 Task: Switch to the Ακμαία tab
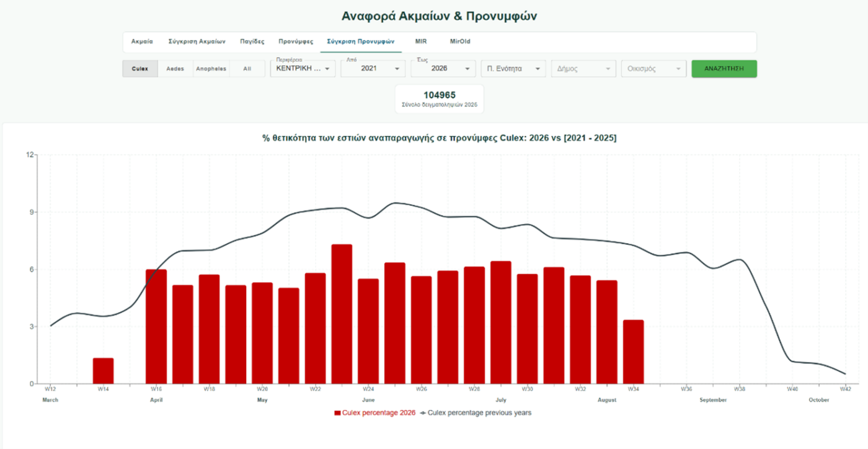(142, 42)
